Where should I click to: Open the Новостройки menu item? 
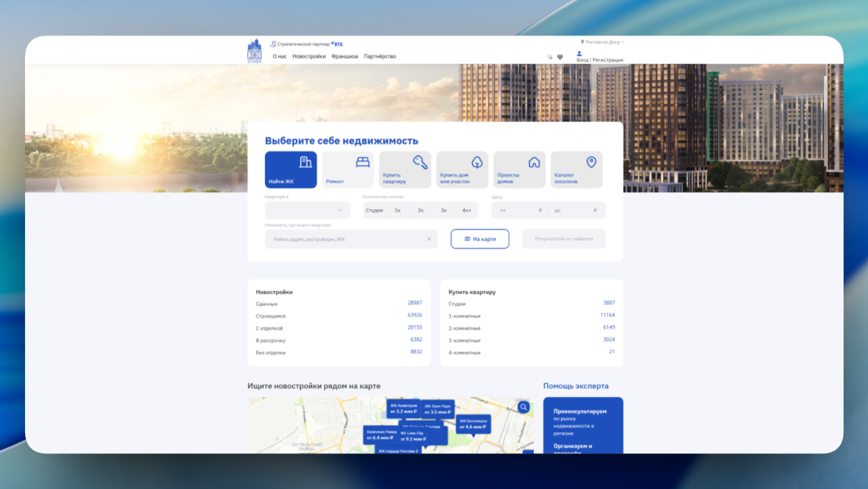pos(309,57)
